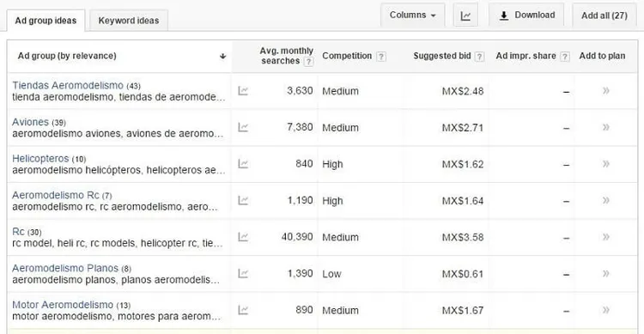The height and width of the screenshot is (334, 644).
Task: Add Aviones group to plan arrows
Action: pyautogui.click(x=606, y=127)
